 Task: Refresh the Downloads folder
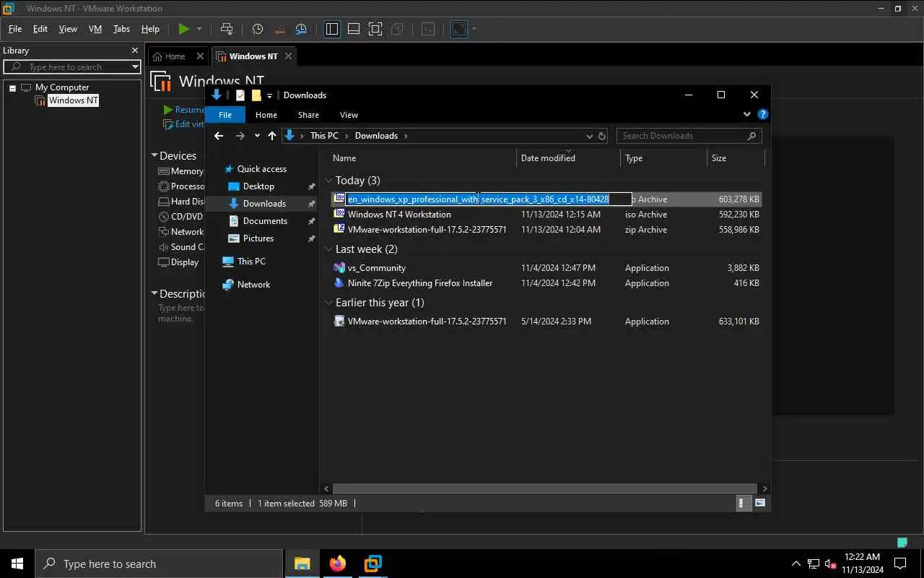point(602,136)
